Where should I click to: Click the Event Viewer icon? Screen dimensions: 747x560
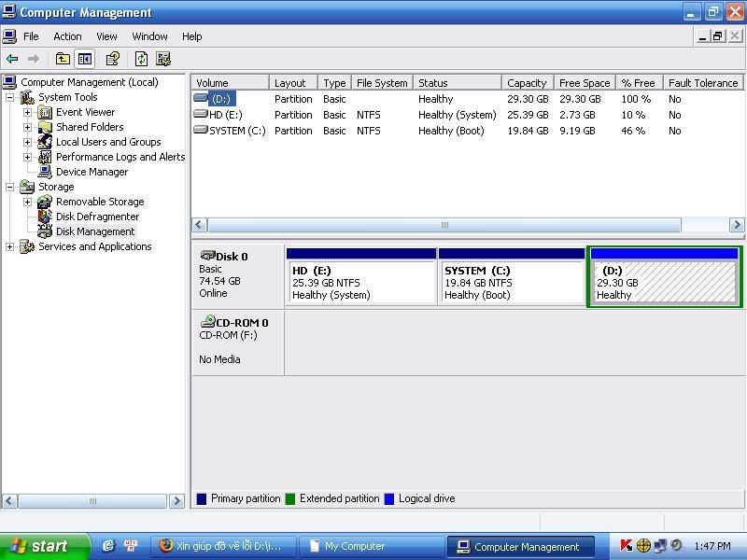45,112
